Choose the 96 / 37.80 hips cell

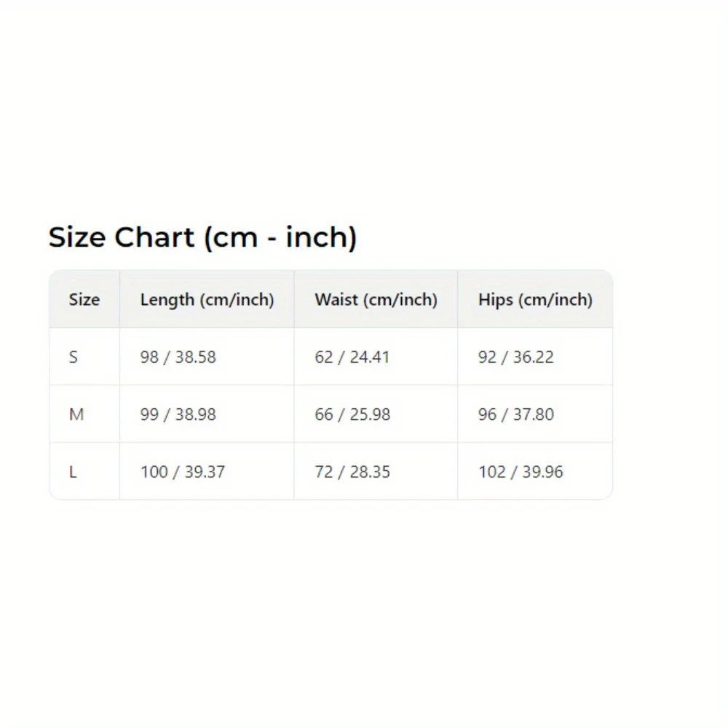(516, 414)
